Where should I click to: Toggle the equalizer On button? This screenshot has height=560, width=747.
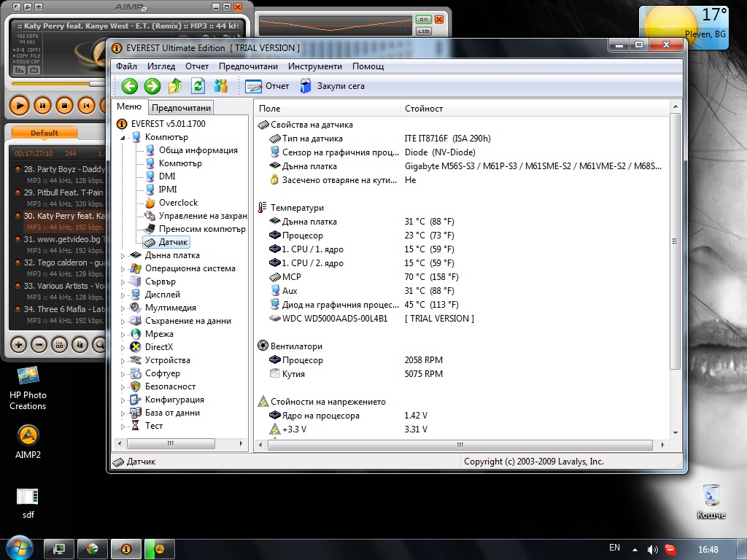tap(423, 20)
